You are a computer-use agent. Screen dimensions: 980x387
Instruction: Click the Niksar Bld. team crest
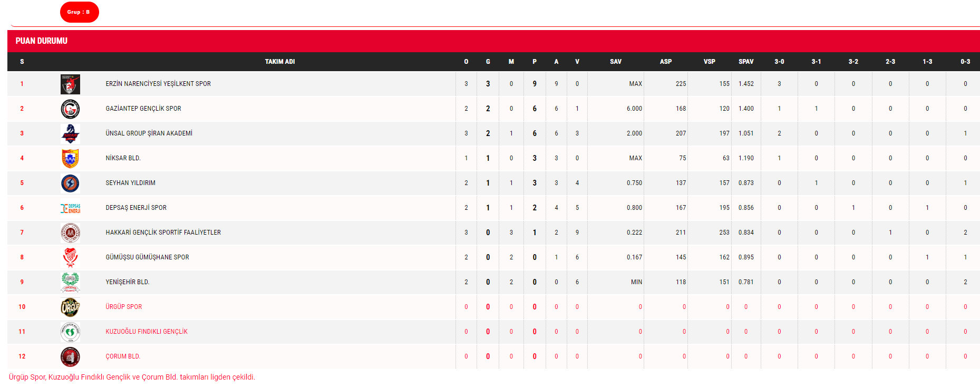[x=70, y=158]
